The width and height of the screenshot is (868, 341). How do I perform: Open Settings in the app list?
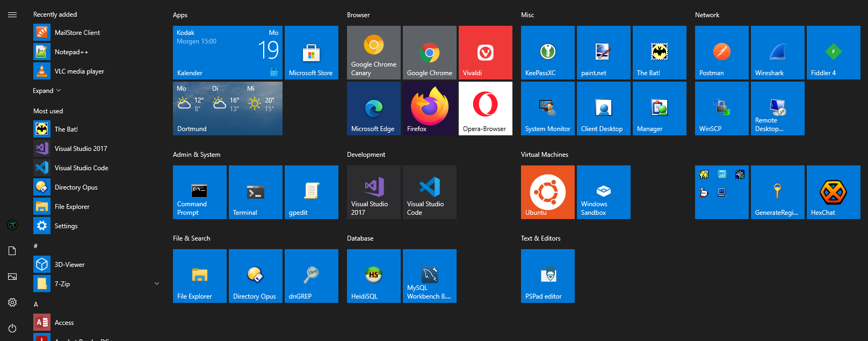click(97, 226)
